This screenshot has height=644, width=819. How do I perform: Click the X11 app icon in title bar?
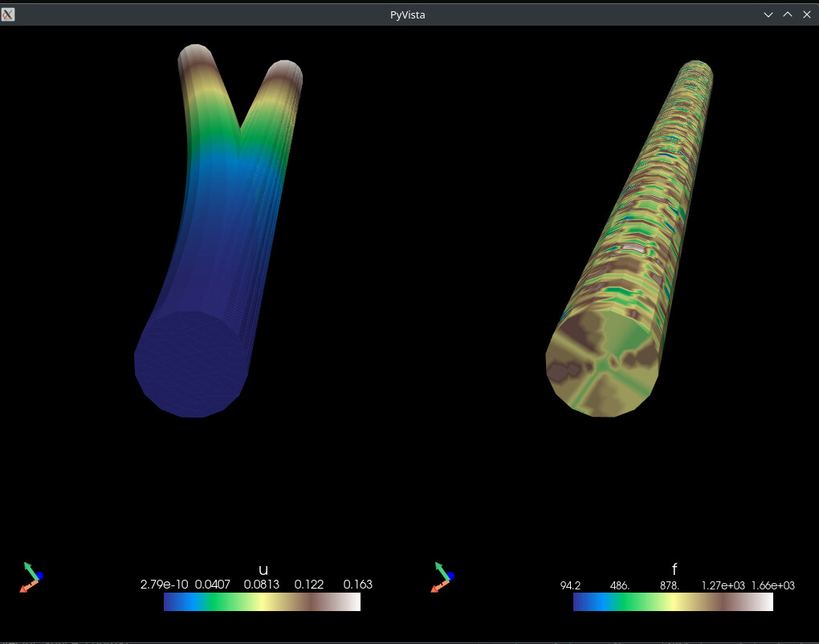tap(8, 14)
